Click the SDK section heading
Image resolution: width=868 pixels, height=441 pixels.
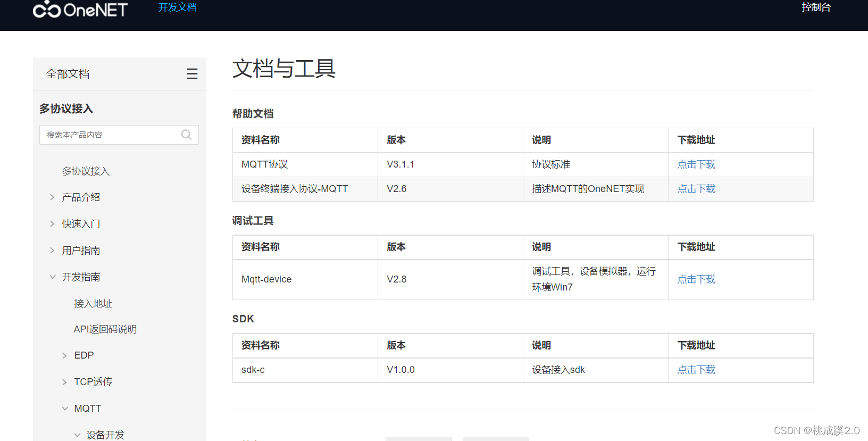tap(243, 319)
